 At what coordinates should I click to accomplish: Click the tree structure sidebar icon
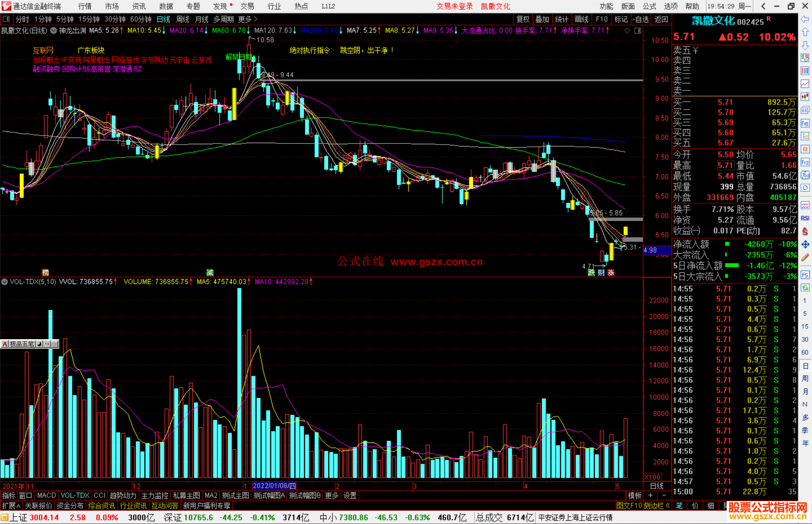point(805,136)
